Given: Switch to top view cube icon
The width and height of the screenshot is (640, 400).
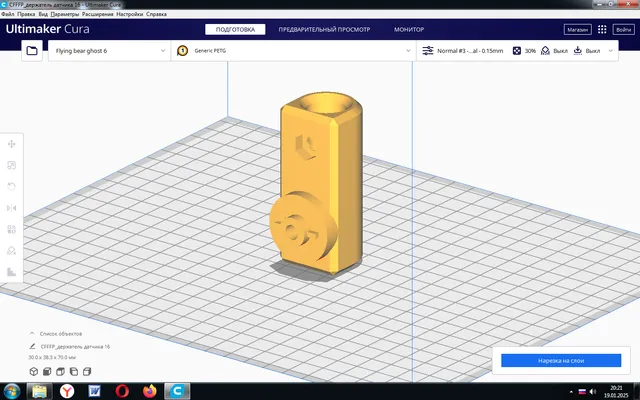Looking at the screenshot, I should point(60,371).
